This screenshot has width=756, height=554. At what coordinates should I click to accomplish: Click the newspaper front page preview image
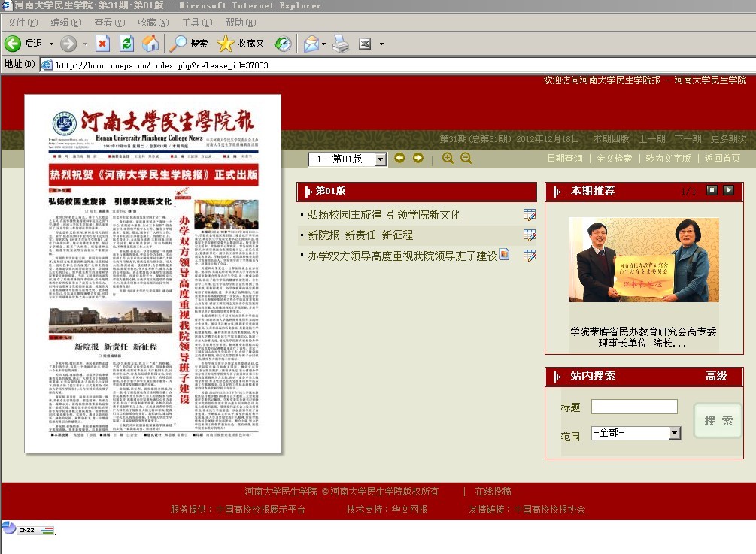click(x=153, y=273)
